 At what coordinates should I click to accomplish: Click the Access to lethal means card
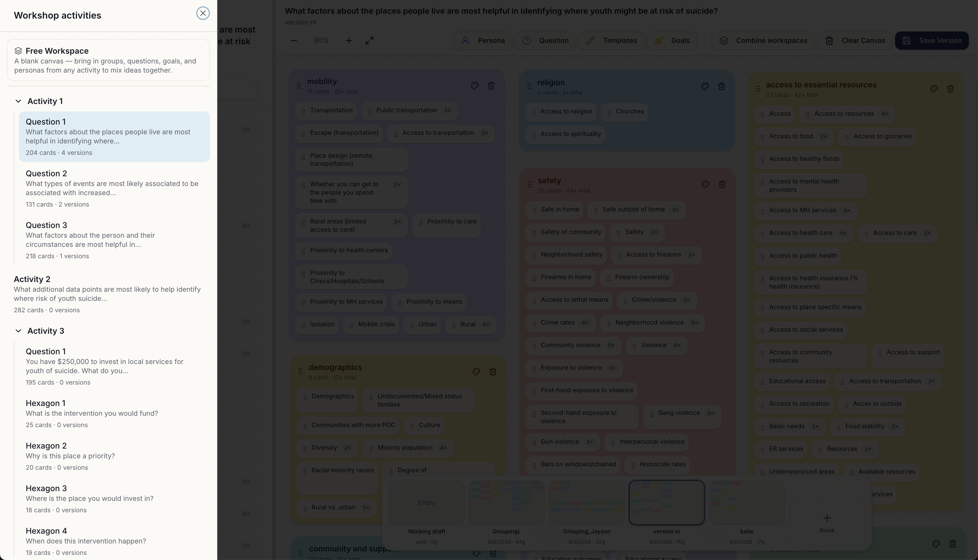click(569, 300)
